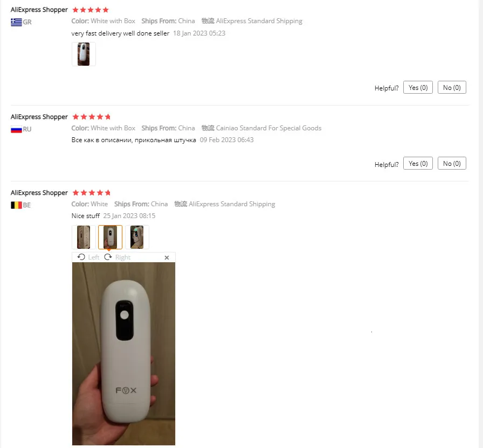Close the enlarged image preview
Image resolution: width=483 pixels, height=448 pixels.
[167, 257]
